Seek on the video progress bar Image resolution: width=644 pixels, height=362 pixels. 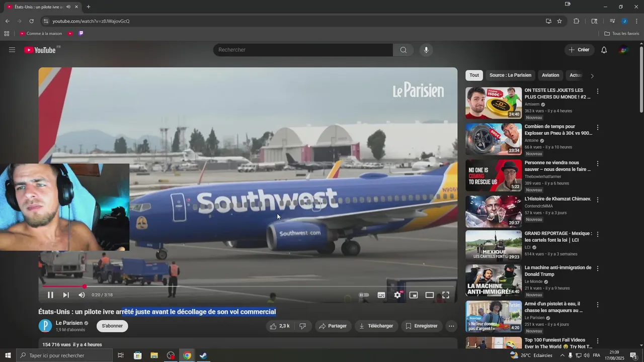click(248, 287)
